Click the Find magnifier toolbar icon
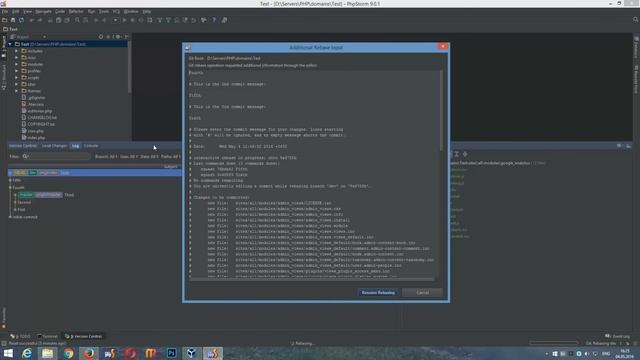Screen dimensions: 640x360 (77, 20)
